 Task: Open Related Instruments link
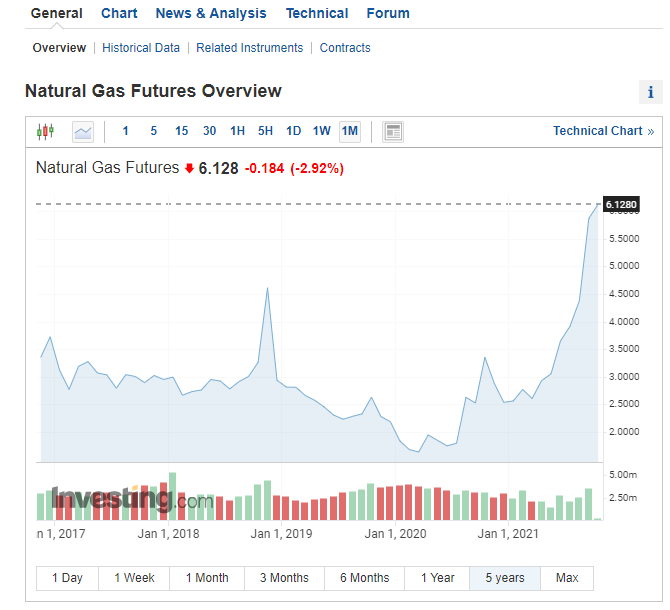coord(250,48)
